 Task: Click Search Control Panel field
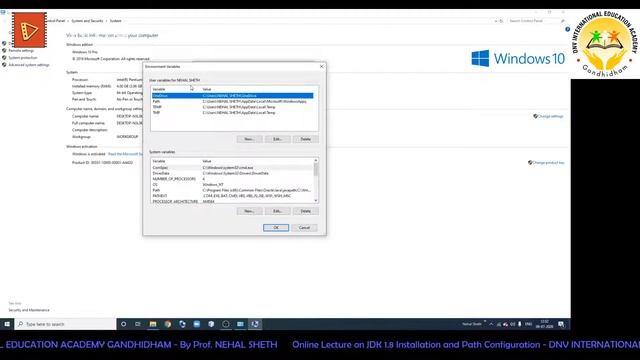click(x=536, y=21)
